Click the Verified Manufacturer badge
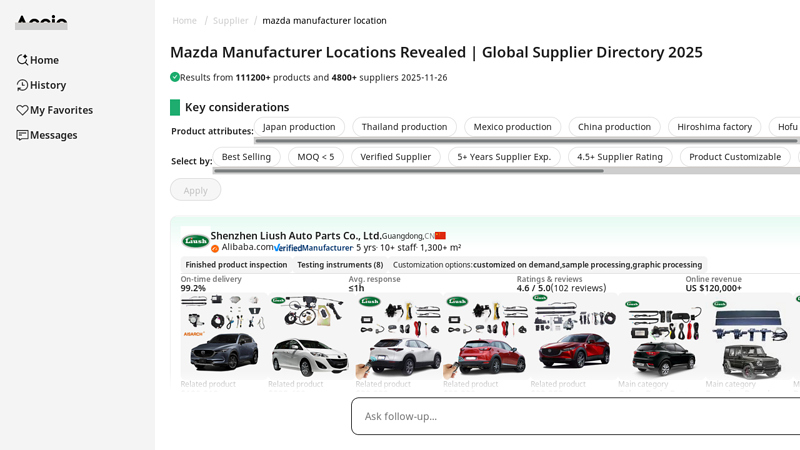 [x=313, y=248]
